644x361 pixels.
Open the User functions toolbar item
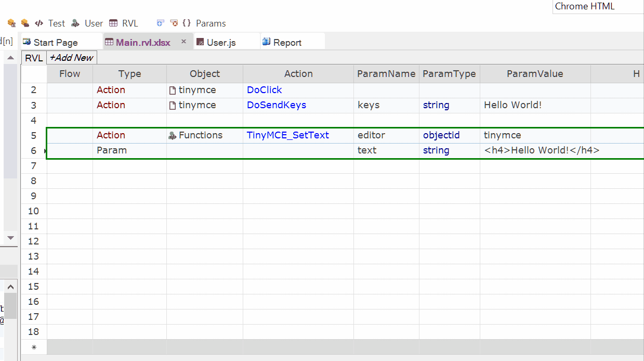[87, 23]
